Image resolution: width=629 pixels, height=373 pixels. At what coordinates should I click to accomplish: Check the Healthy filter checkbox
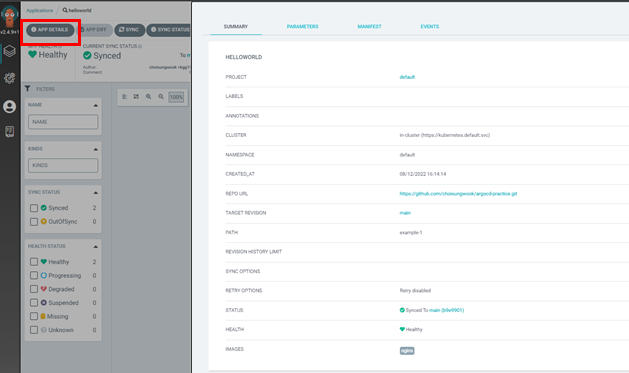(34, 262)
